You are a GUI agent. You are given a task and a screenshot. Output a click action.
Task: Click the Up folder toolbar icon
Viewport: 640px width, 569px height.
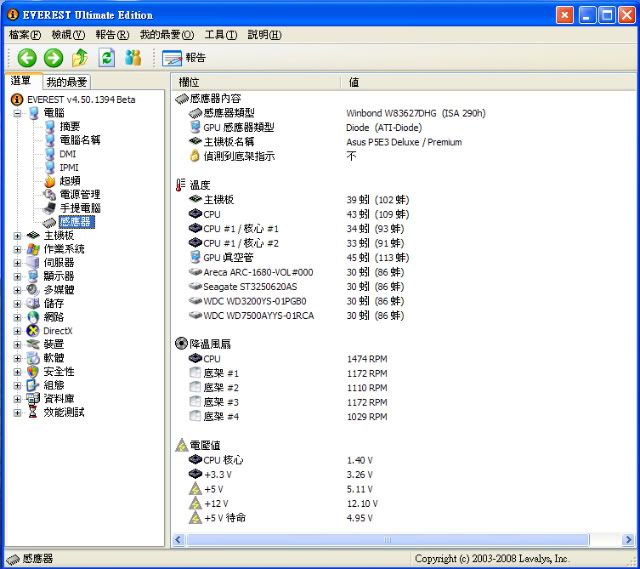pyautogui.click(x=80, y=58)
